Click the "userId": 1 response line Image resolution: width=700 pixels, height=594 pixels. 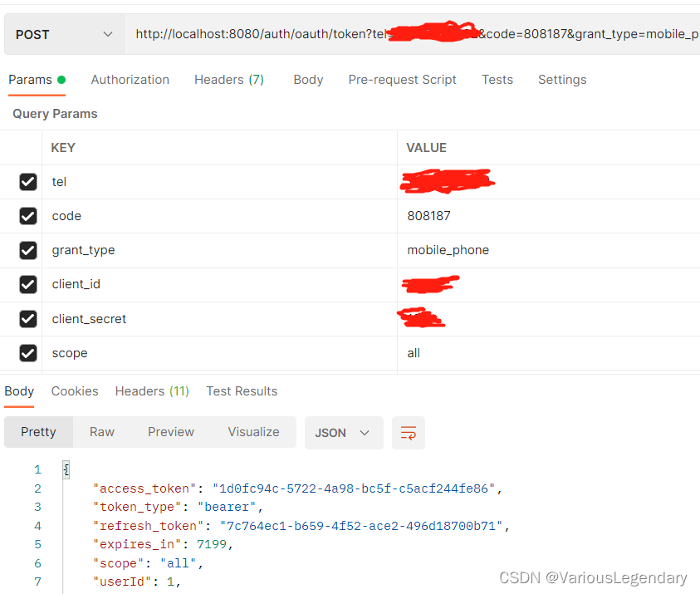coord(135,582)
